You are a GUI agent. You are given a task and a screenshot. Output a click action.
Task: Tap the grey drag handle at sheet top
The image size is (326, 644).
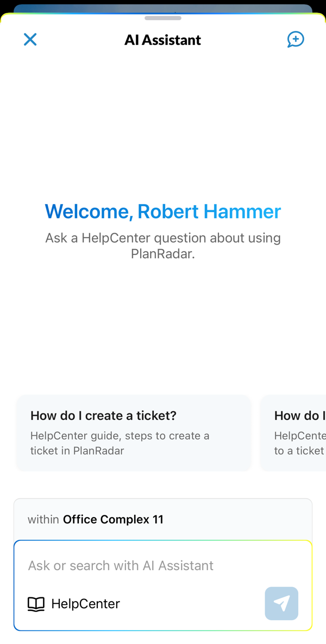click(x=163, y=18)
